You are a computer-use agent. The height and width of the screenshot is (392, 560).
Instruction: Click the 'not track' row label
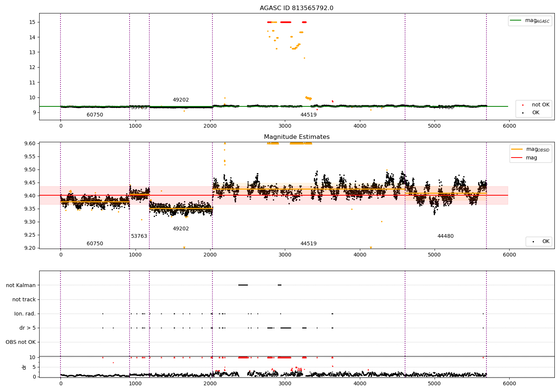click(x=24, y=299)
